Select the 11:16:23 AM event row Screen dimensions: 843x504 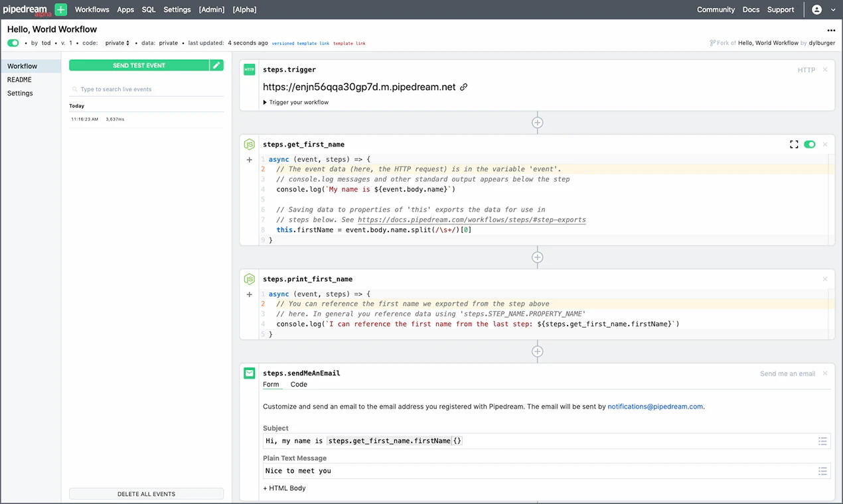click(146, 119)
